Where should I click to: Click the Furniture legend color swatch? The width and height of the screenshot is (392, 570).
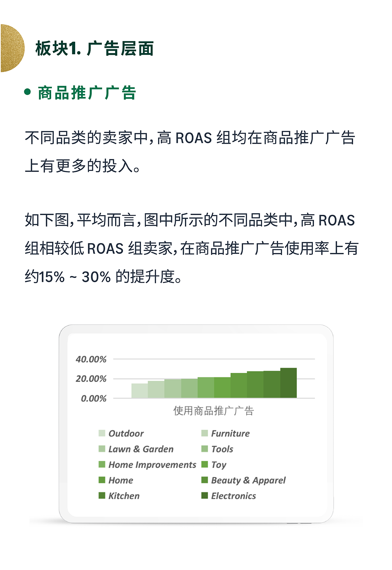click(x=205, y=433)
